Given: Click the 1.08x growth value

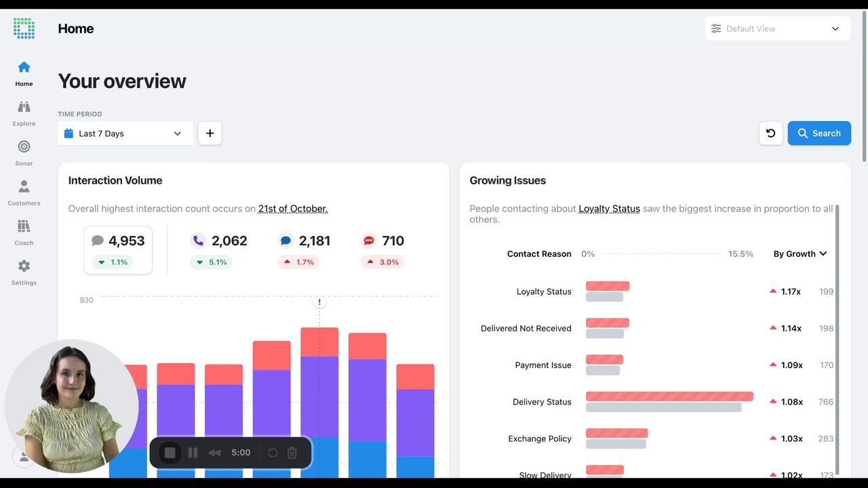Looking at the screenshot, I should [792, 402].
